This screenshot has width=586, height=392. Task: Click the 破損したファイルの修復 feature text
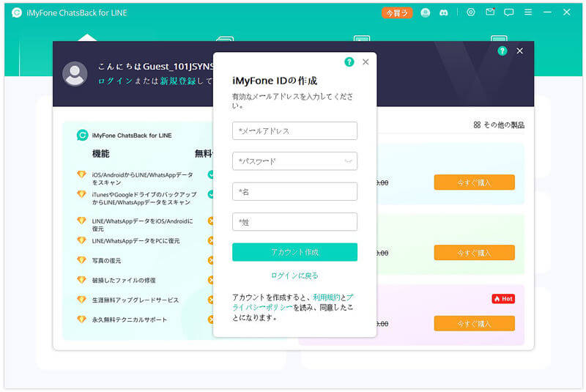click(x=124, y=281)
